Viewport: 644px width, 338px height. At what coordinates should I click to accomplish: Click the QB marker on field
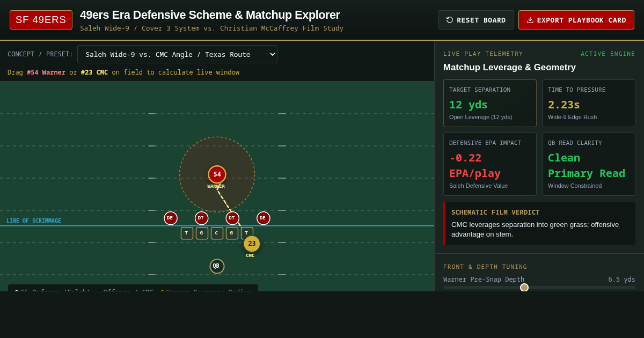pos(217,266)
